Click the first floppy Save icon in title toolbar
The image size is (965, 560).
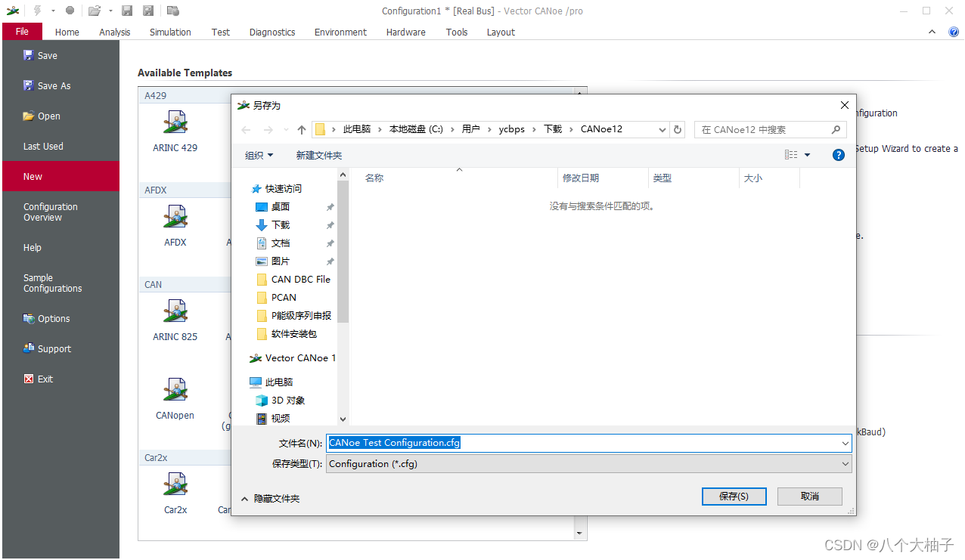(x=127, y=11)
